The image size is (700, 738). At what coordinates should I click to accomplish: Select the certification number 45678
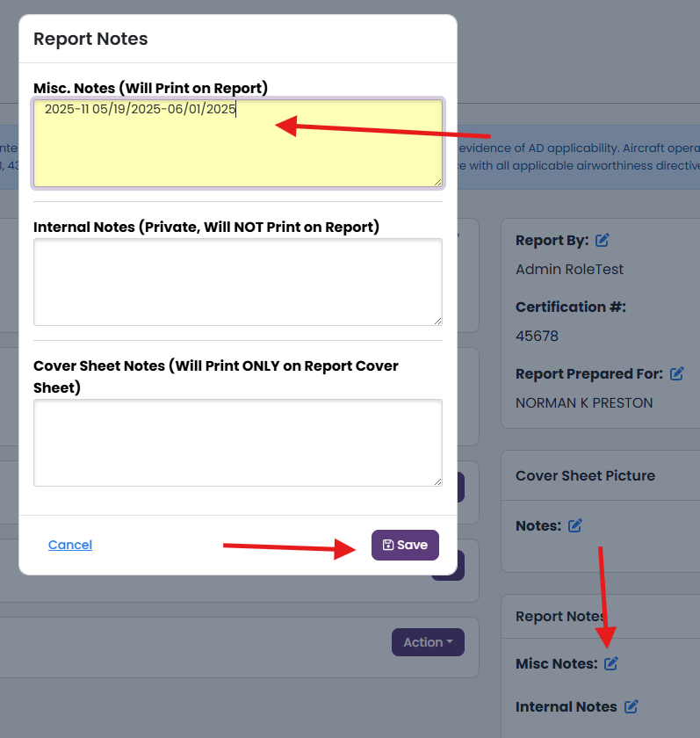pos(537,336)
